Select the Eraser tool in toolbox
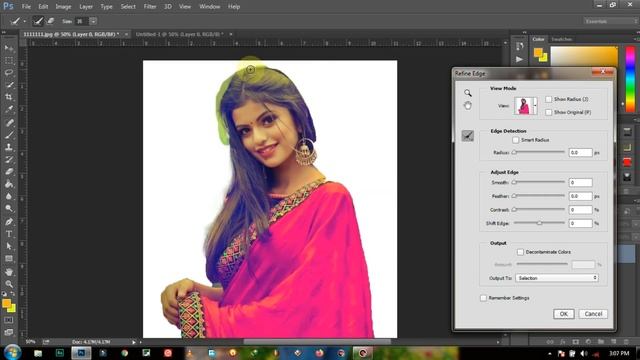The height and width of the screenshot is (360, 640). [x=9, y=171]
